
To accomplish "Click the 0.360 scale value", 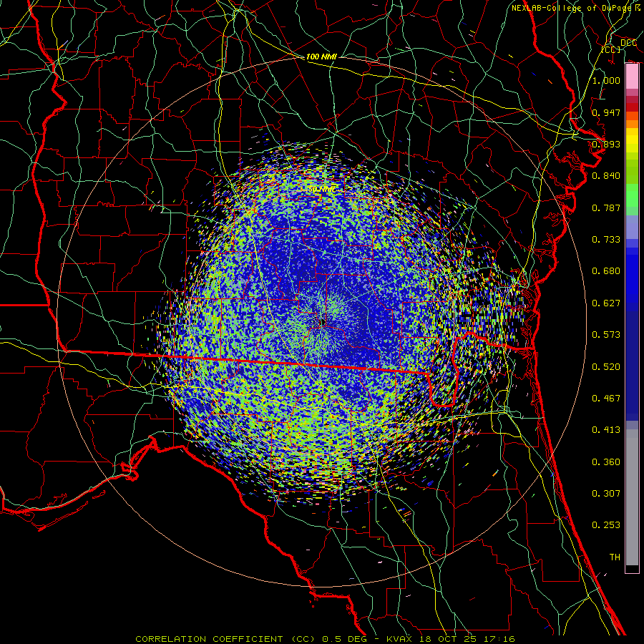I will 606,462.
